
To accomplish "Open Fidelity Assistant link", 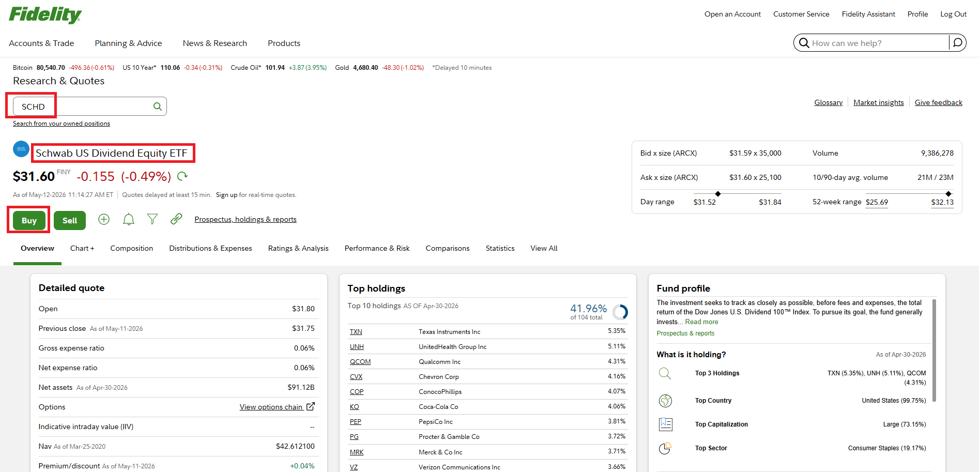I will coord(868,14).
